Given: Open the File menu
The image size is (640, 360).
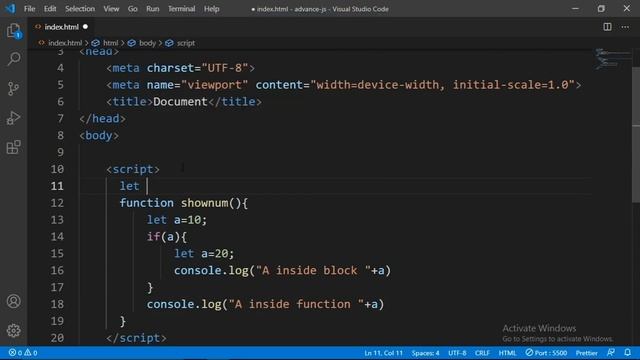Looking at the screenshot, I should pos(29,9).
